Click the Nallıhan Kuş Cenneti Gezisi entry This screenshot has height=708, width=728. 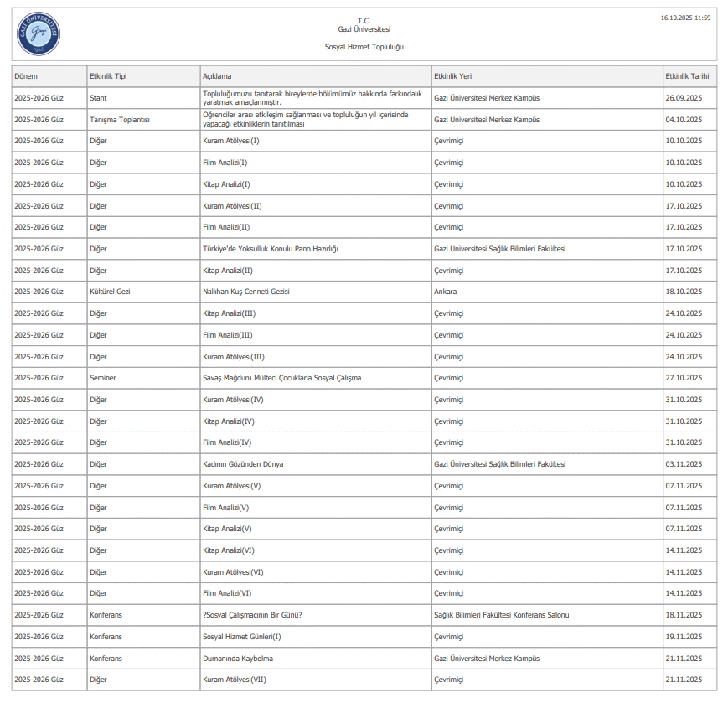pyautogui.click(x=245, y=292)
